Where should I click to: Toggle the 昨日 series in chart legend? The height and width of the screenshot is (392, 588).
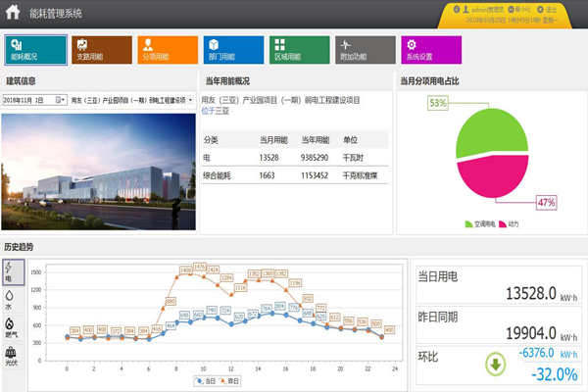(x=233, y=379)
